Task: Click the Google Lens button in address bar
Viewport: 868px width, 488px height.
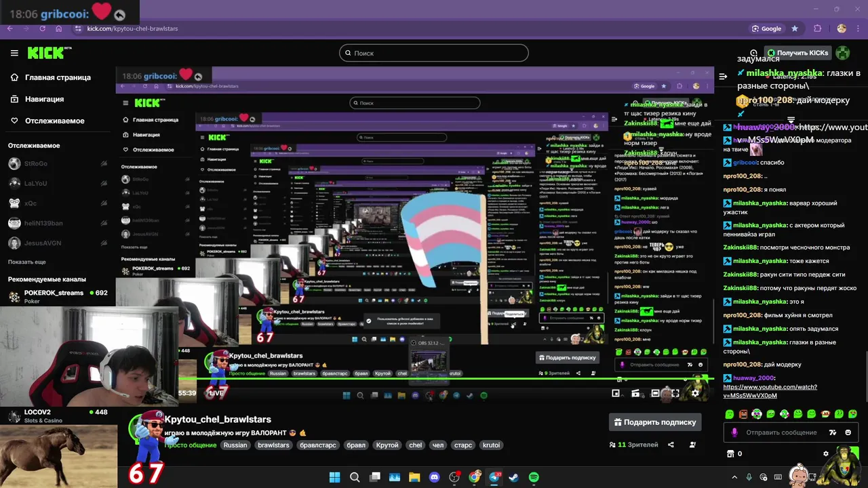Action: pos(766,28)
